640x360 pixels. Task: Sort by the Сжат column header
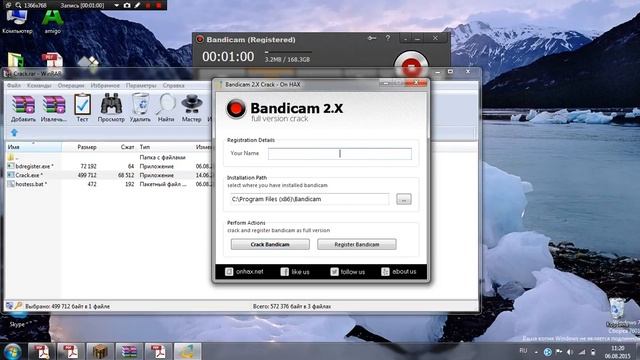(118, 147)
